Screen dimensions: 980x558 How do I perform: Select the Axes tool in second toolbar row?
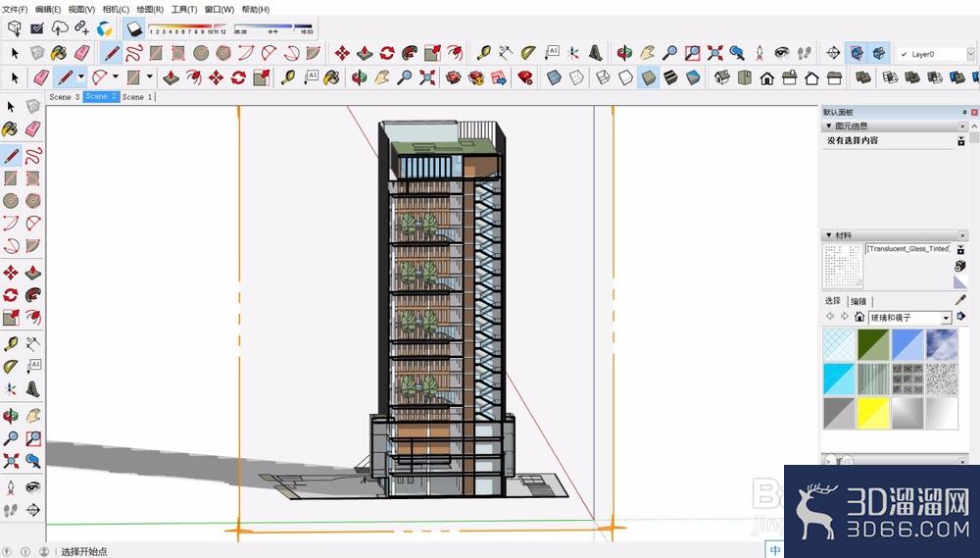tap(573, 53)
